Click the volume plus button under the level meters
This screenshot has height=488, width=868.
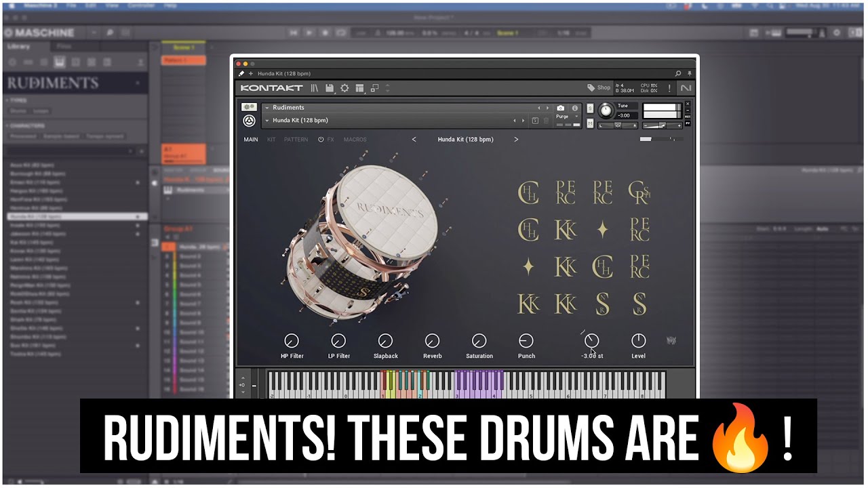(x=679, y=125)
